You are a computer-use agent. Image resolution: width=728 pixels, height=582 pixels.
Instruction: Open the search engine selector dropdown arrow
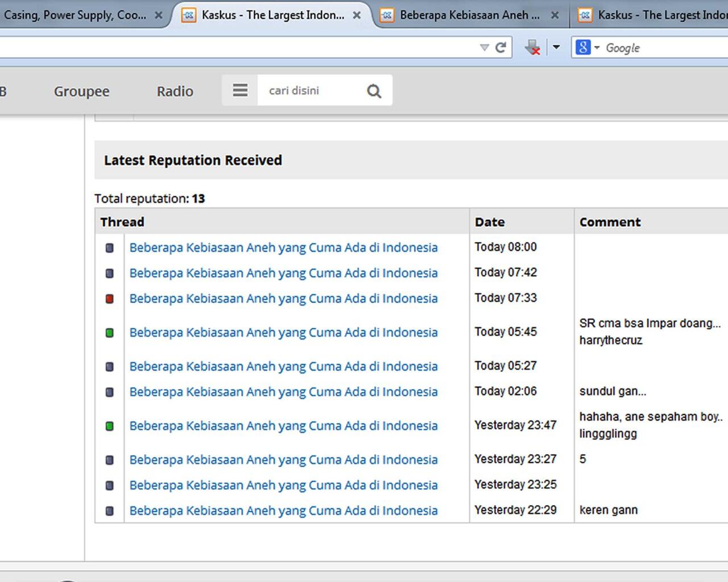597,48
